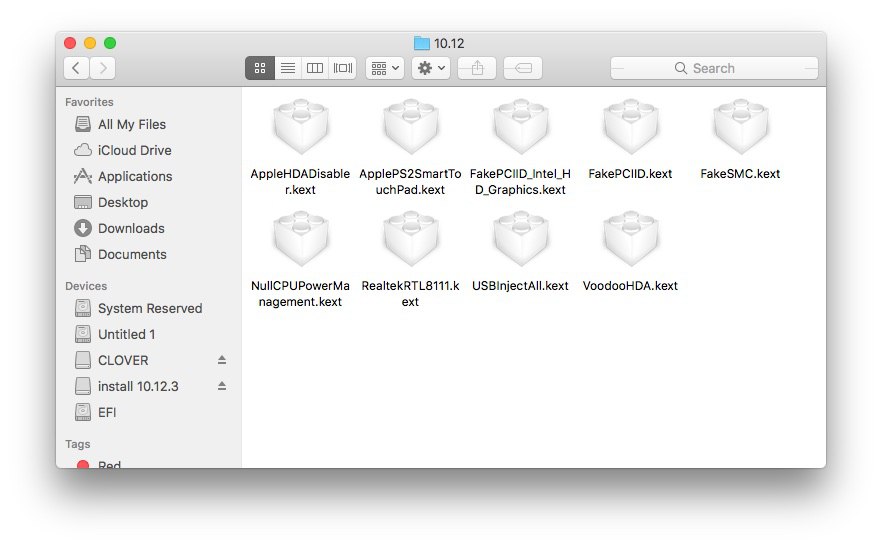Click the FakePCIID_Intel_HD_Graphics.kext file name
882x548 pixels.
pos(520,182)
